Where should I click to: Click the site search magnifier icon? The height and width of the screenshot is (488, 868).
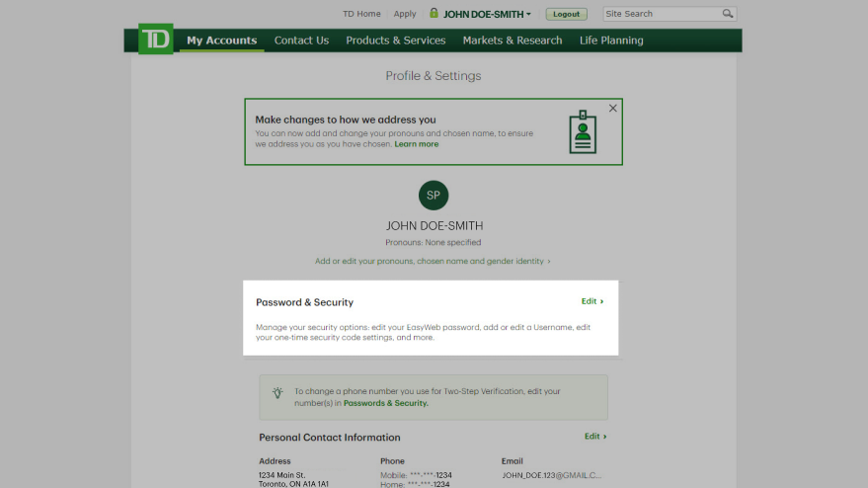728,13
